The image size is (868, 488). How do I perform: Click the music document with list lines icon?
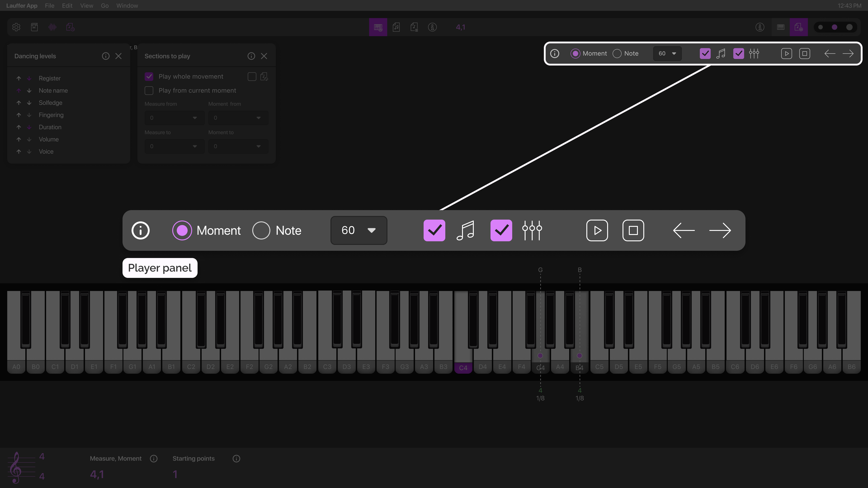[x=414, y=27]
